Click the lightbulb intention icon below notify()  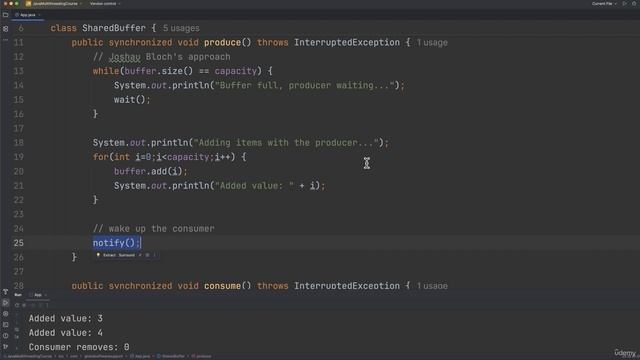[98, 255]
